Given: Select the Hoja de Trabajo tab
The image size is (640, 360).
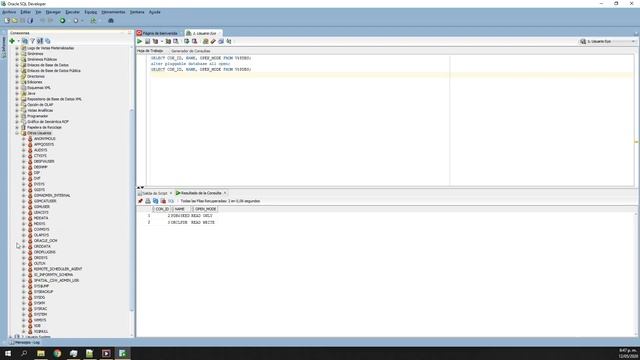Looking at the screenshot, I should click(150, 51).
